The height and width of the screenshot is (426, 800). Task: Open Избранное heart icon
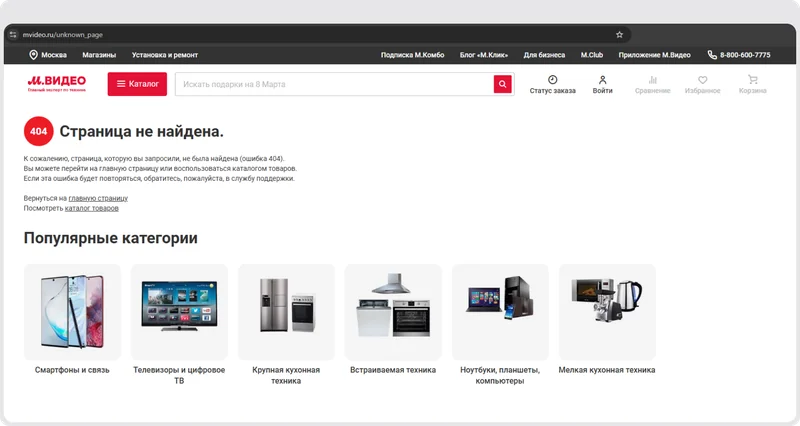[703, 80]
